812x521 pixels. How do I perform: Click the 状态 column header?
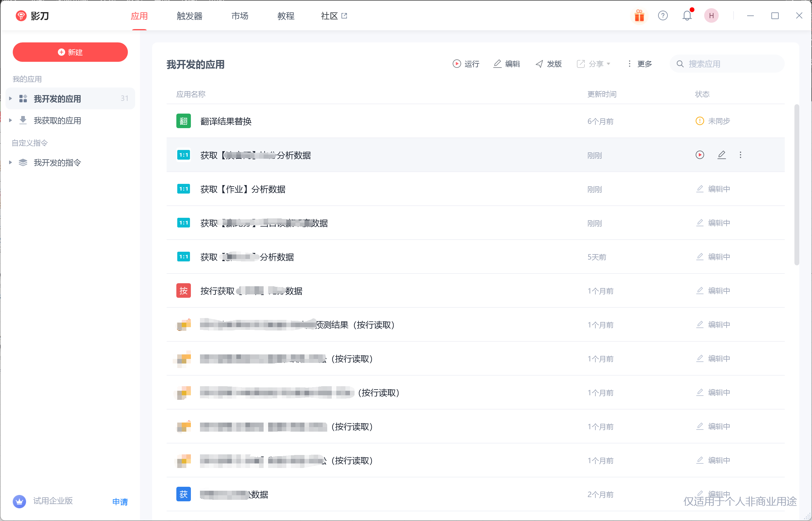[x=702, y=94]
